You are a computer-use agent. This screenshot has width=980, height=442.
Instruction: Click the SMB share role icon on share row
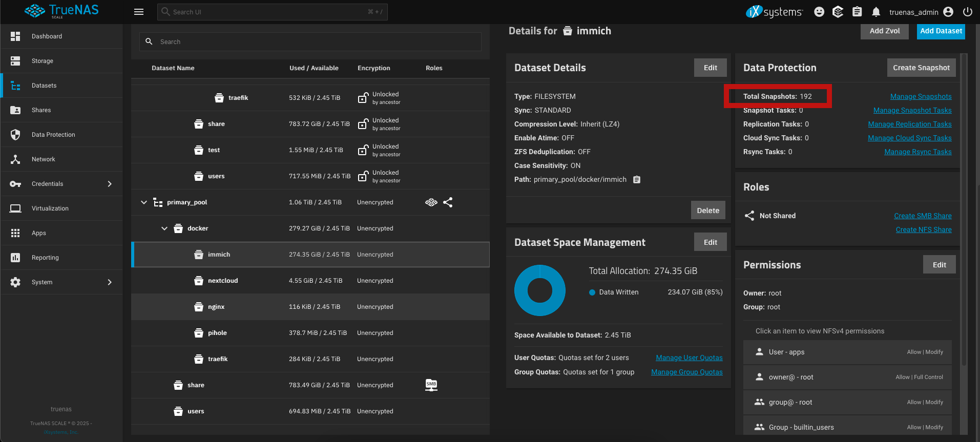431,385
